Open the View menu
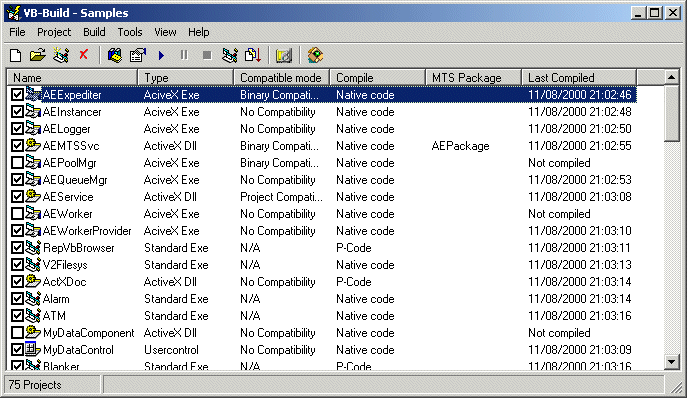 (165, 32)
